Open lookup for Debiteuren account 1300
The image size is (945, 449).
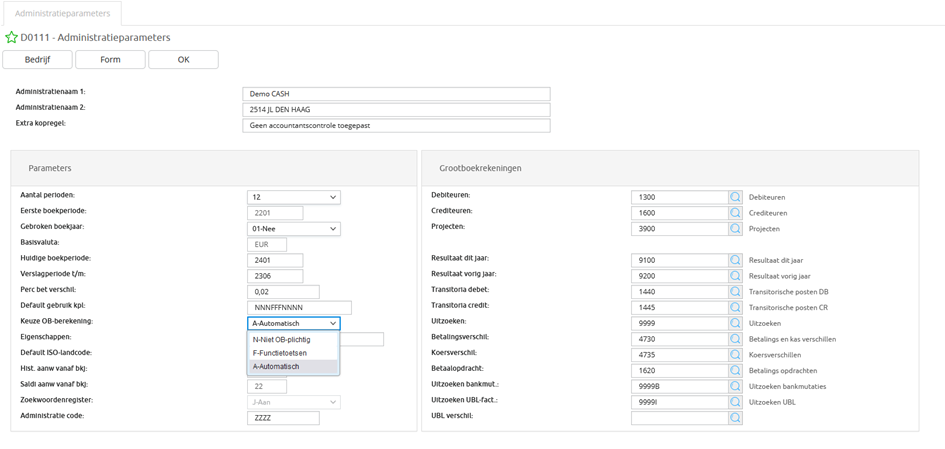point(736,197)
